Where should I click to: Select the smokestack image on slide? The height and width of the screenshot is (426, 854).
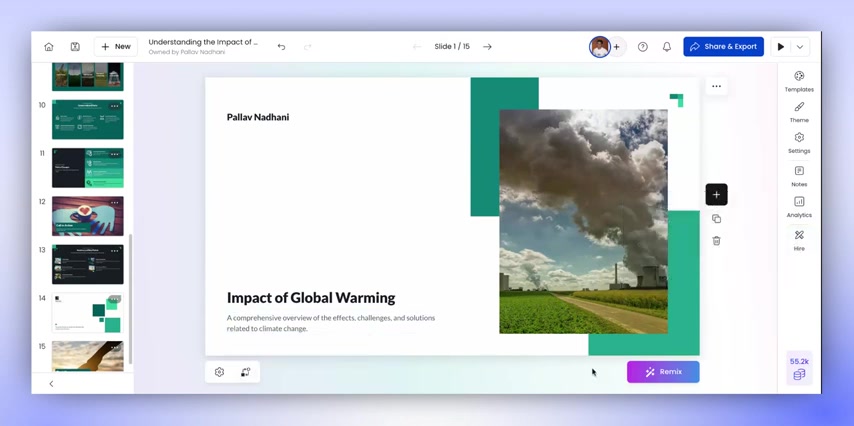(x=583, y=221)
